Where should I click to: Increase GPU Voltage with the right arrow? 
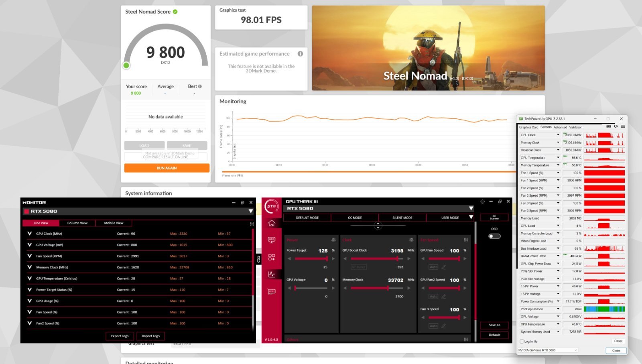[333, 288]
